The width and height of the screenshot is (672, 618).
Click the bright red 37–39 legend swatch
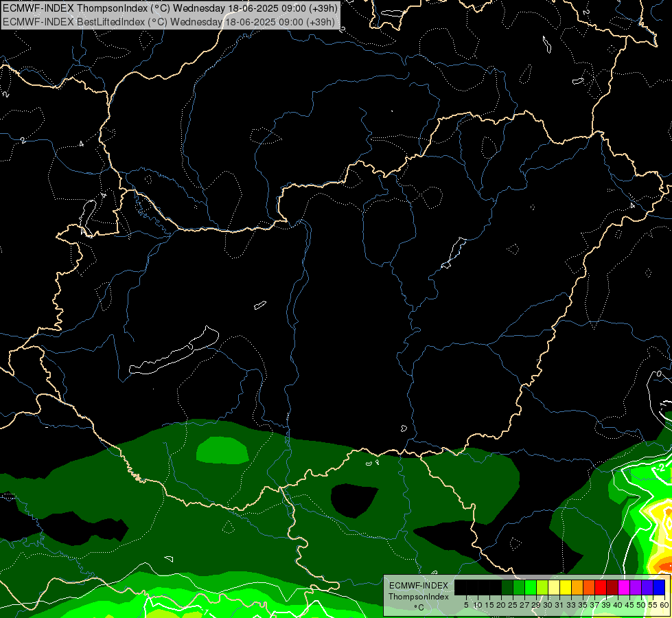(601, 587)
